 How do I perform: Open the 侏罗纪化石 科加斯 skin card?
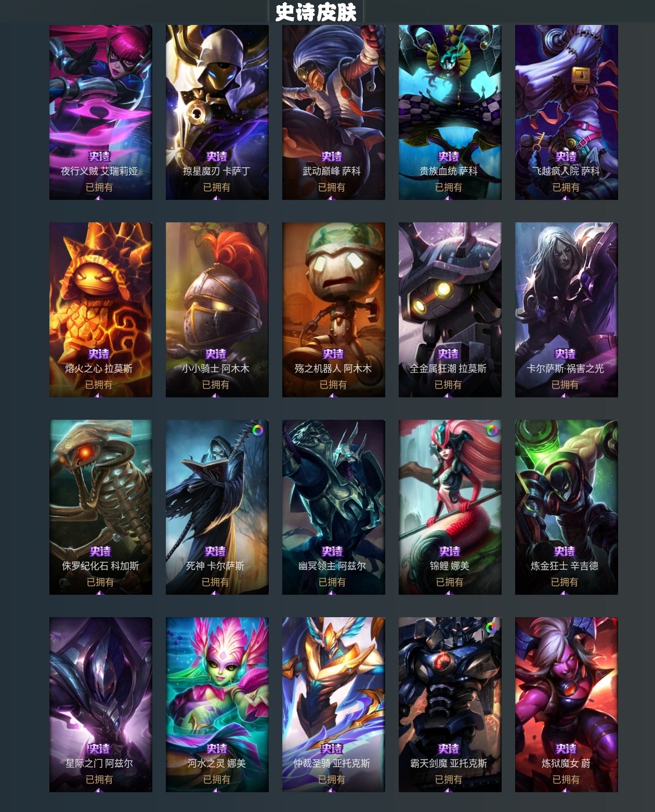101,507
